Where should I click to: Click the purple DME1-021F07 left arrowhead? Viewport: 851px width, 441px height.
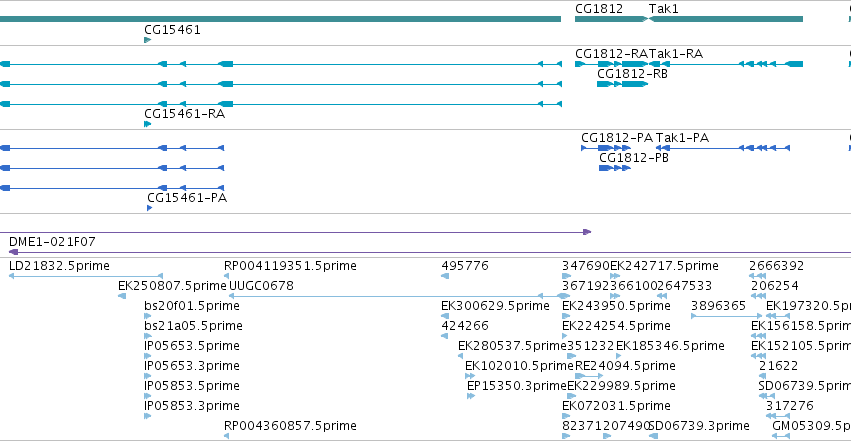coord(14,252)
